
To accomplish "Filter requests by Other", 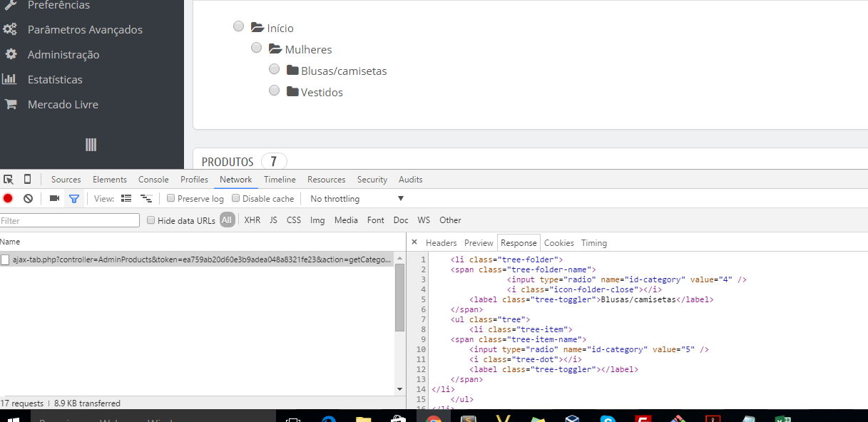I will pos(450,220).
